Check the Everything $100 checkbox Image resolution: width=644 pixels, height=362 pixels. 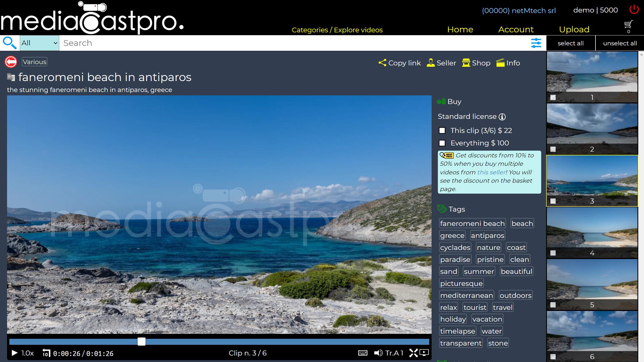pyautogui.click(x=442, y=143)
